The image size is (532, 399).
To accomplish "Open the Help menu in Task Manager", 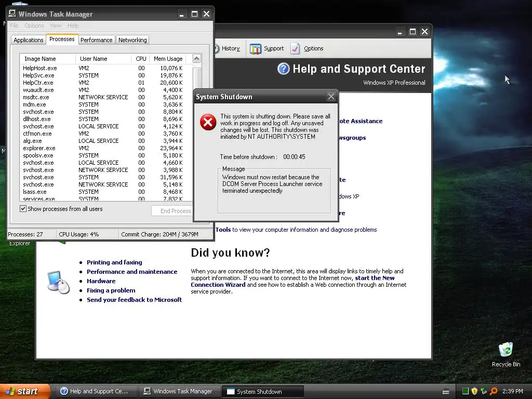I will point(73,25).
